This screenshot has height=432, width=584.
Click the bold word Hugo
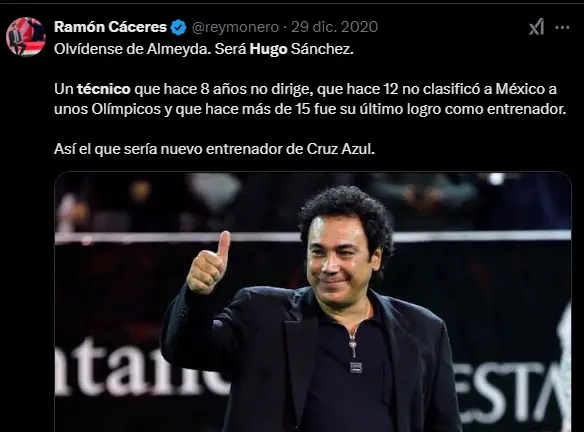[268, 49]
